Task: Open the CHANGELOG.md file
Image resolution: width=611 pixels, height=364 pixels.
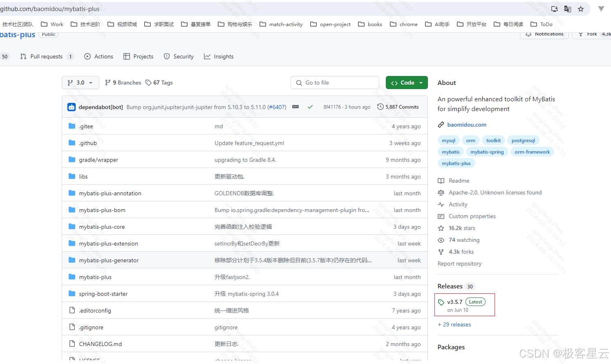Action: coord(101,344)
